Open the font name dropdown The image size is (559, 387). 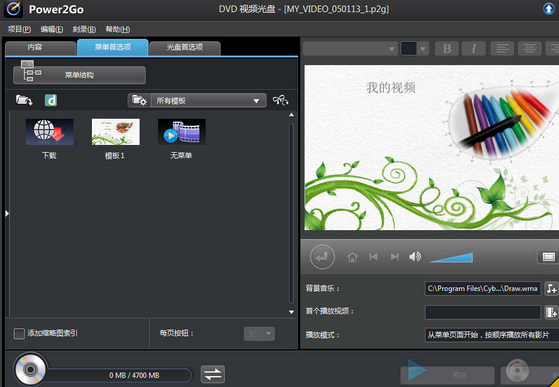pos(350,48)
